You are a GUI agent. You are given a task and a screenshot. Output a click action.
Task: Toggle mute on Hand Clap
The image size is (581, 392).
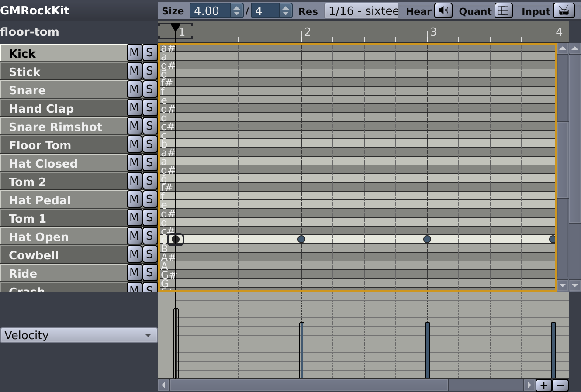134,107
